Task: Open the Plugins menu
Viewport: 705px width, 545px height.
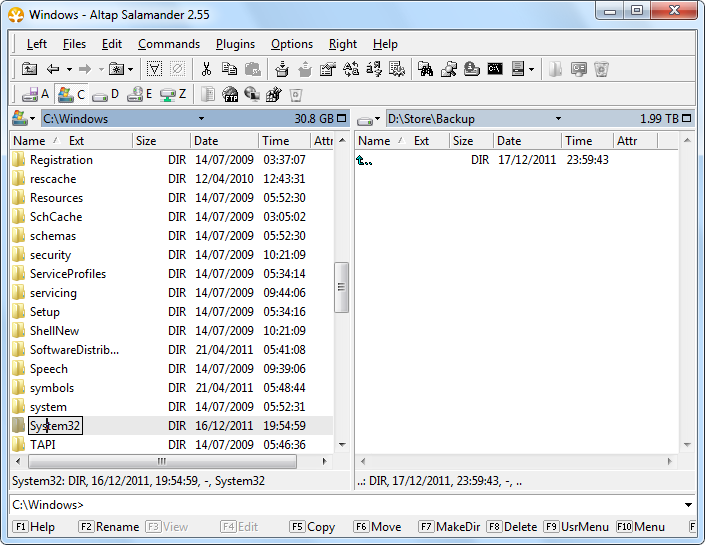Action: 235,44
